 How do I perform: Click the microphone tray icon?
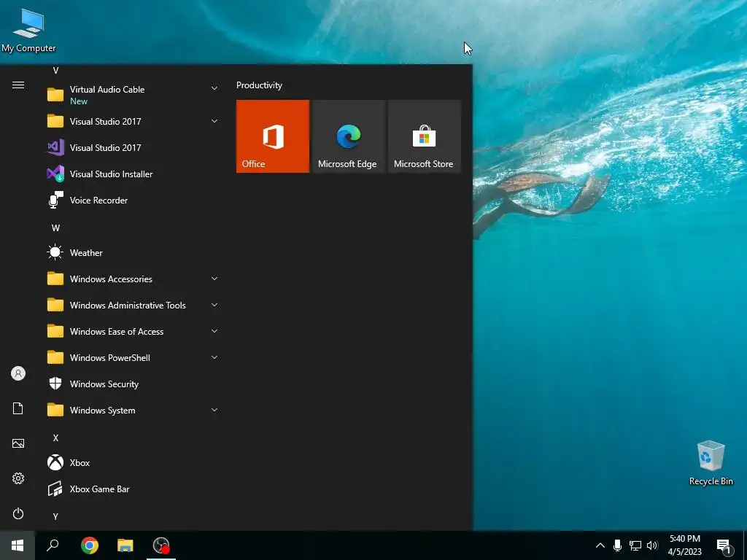tap(617, 545)
